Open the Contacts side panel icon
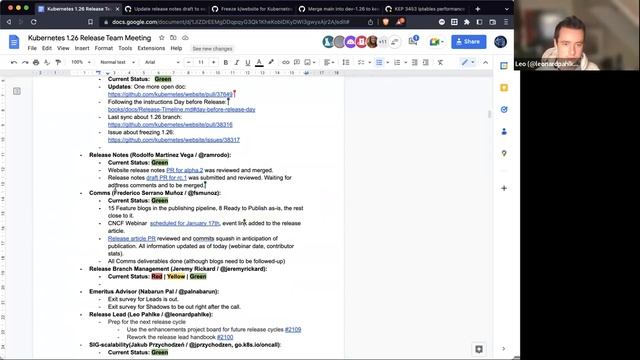The width and height of the screenshot is (640, 360). [504, 131]
